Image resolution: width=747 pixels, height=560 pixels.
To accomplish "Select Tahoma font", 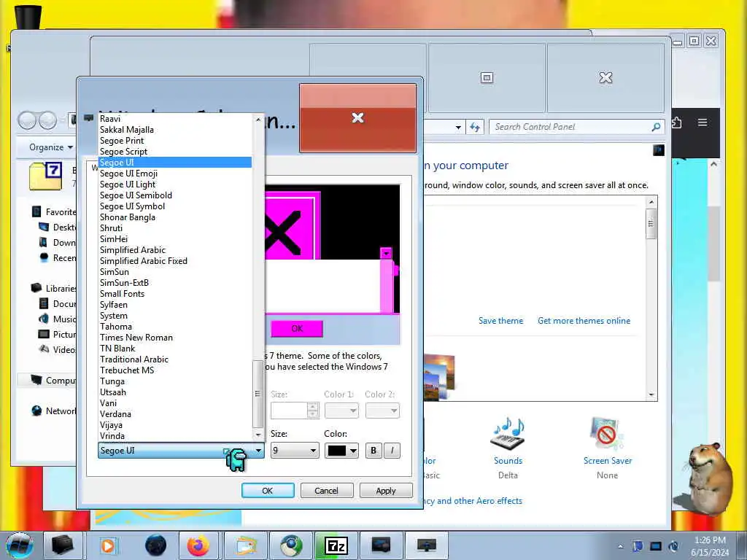I will 175,327.
